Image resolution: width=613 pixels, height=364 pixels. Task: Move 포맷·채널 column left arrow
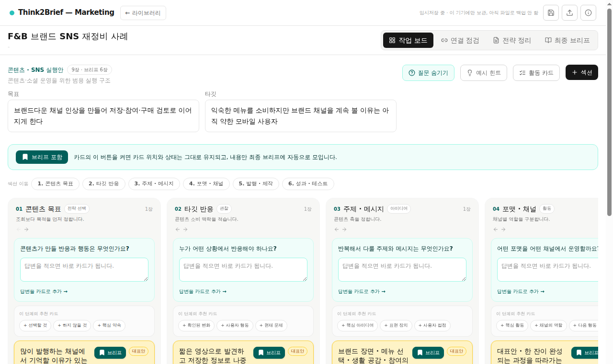pyautogui.click(x=496, y=229)
